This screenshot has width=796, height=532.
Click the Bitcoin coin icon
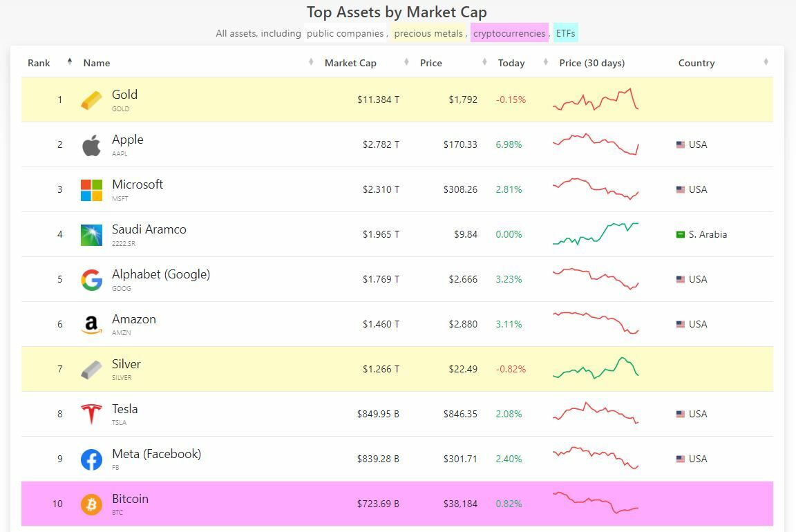click(x=91, y=504)
